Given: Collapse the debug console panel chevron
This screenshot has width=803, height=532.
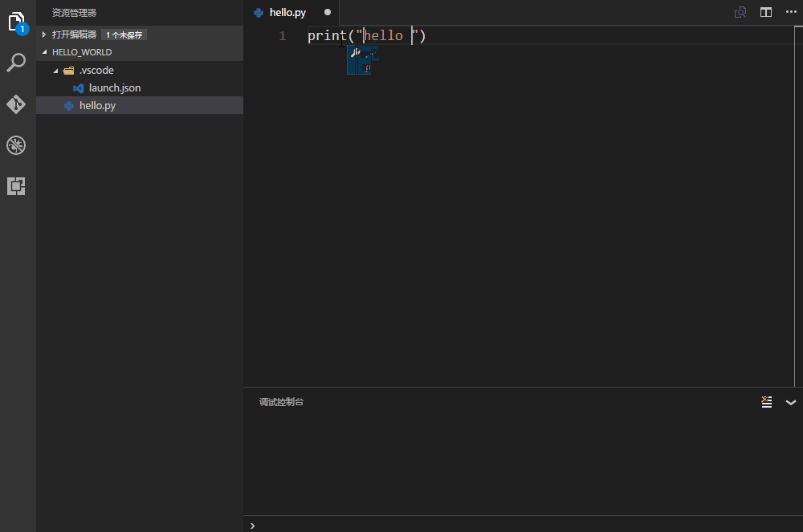Looking at the screenshot, I should (790, 402).
